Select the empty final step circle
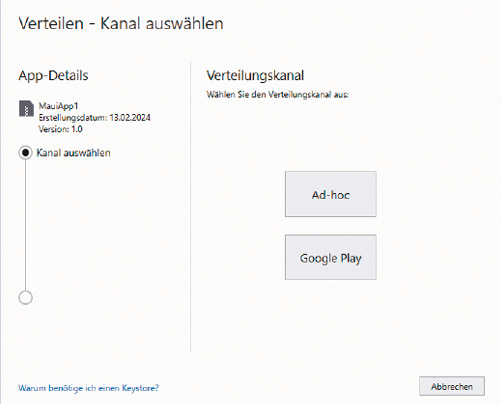Viewport: 501px width, 404px height. pos(25,297)
